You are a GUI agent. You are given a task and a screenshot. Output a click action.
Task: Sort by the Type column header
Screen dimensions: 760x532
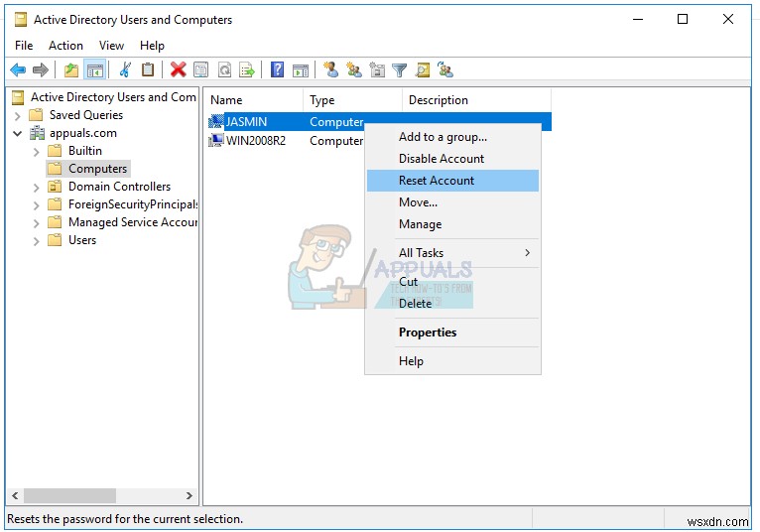(x=352, y=100)
